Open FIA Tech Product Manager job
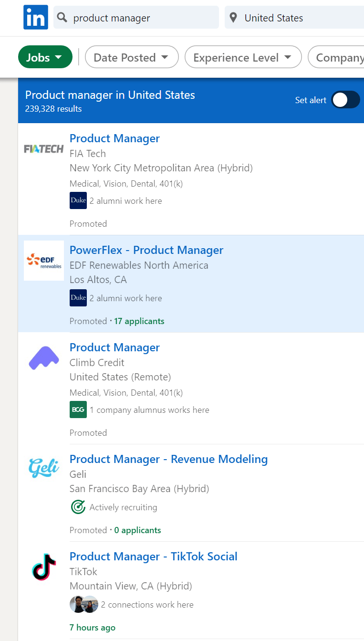The width and height of the screenshot is (364, 641). [114, 138]
